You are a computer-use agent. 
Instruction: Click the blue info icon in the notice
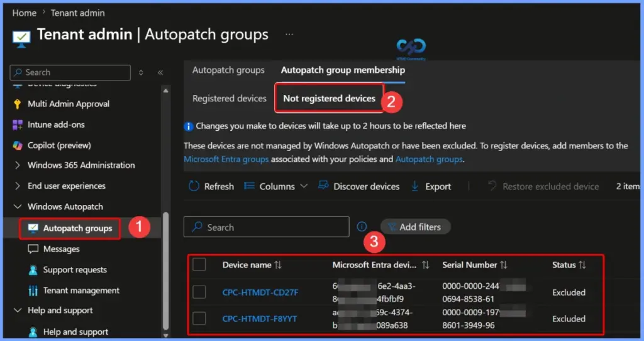click(x=189, y=126)
